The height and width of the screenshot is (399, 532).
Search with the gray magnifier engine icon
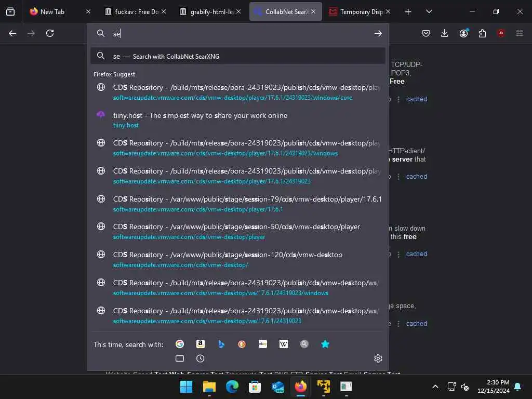click(304, 344)
